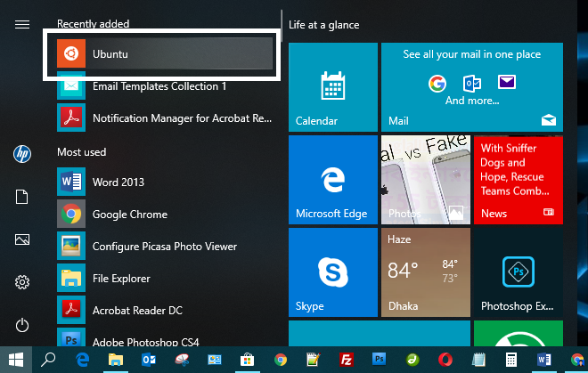Open Photoshop from the taskbar
The width and height of the screenshot is (588, 373).
(380, 359)
